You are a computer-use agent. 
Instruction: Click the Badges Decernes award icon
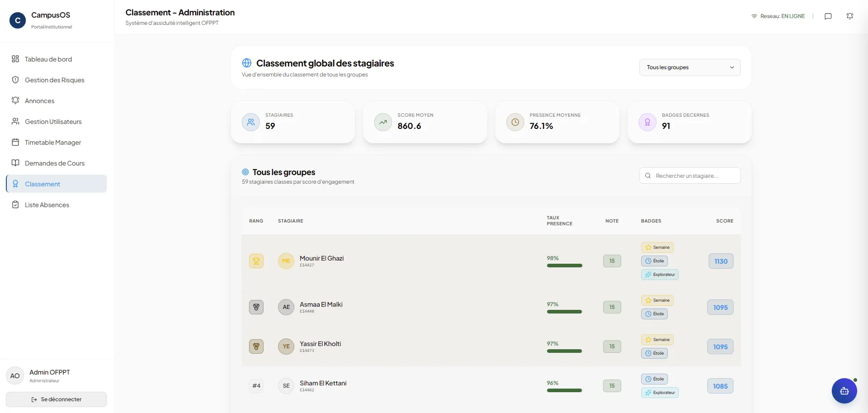(647, 122)
